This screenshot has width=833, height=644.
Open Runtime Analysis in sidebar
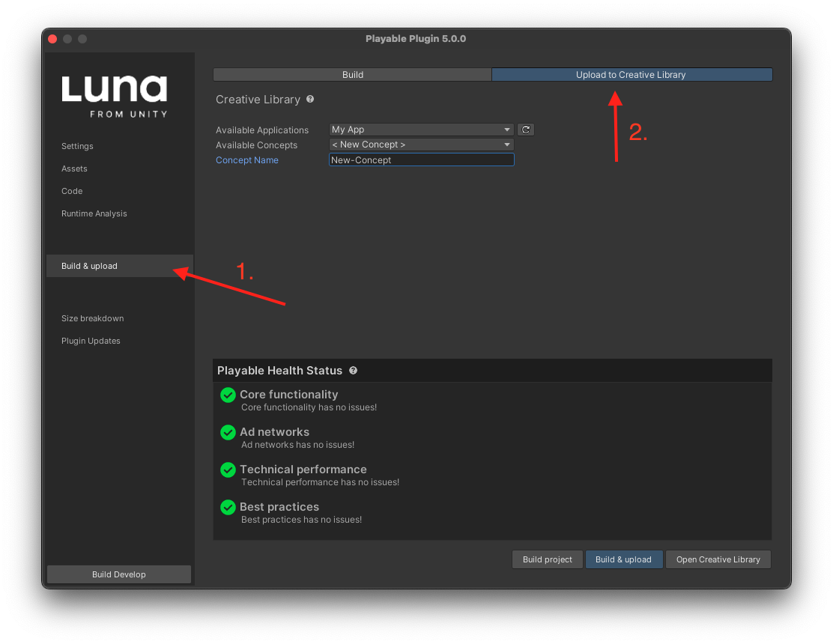pos(94,213)
